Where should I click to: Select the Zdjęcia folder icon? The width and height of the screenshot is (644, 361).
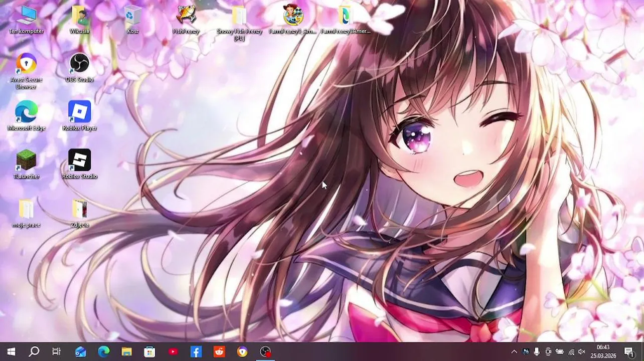pyautogui.click(x=79, y=214)
